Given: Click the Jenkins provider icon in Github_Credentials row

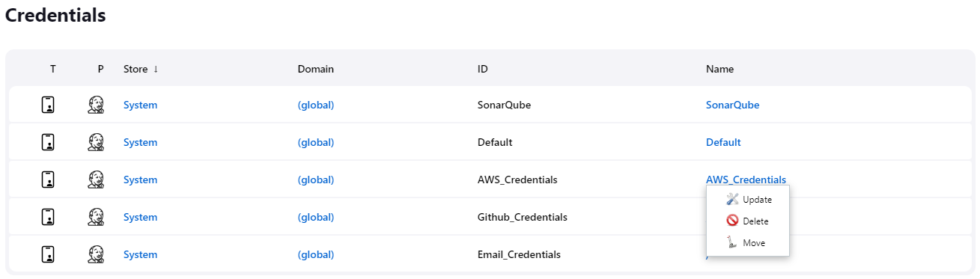Looking at the screenshot, I should (x=96, y=217).
